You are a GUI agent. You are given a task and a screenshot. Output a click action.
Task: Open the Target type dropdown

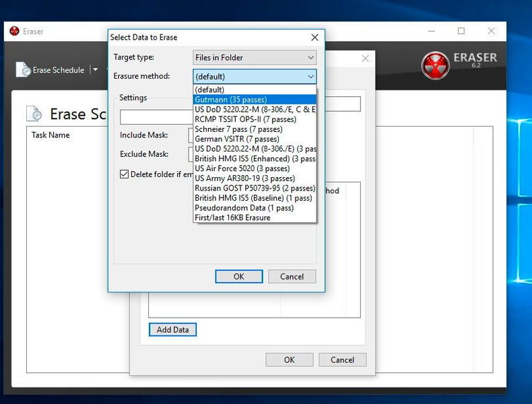(x=255, y=57)
